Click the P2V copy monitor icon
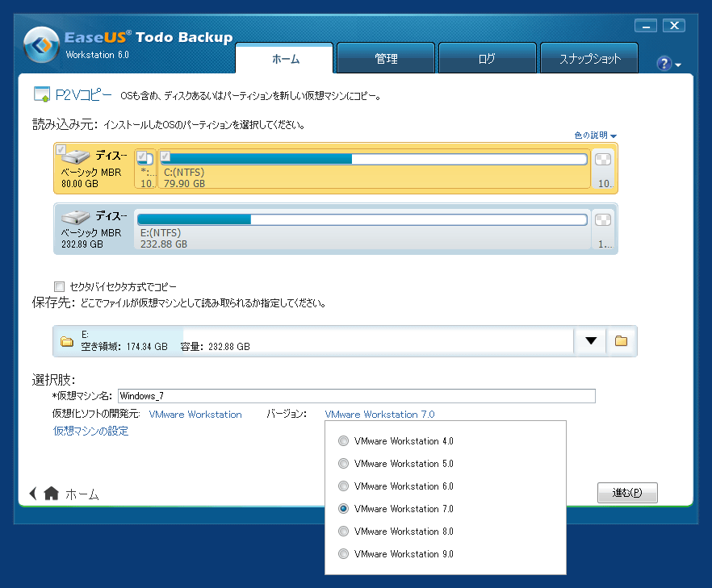 tap(42, 94)
